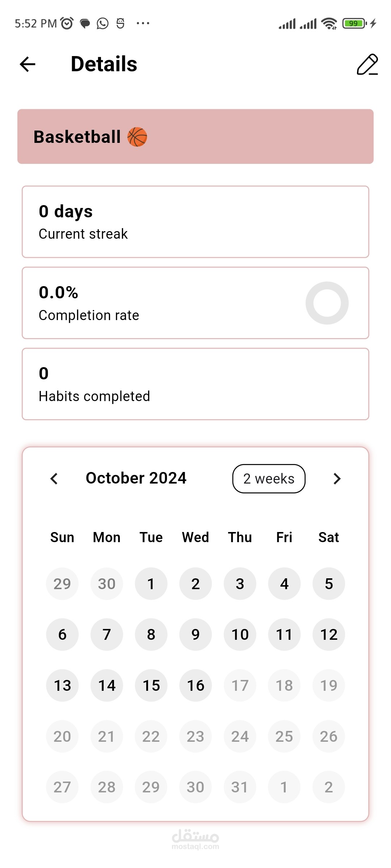Tap the WhatsApp status bar icon
Image resolution: width=391 pixels, height=868 pixels.
pos(103,24)
